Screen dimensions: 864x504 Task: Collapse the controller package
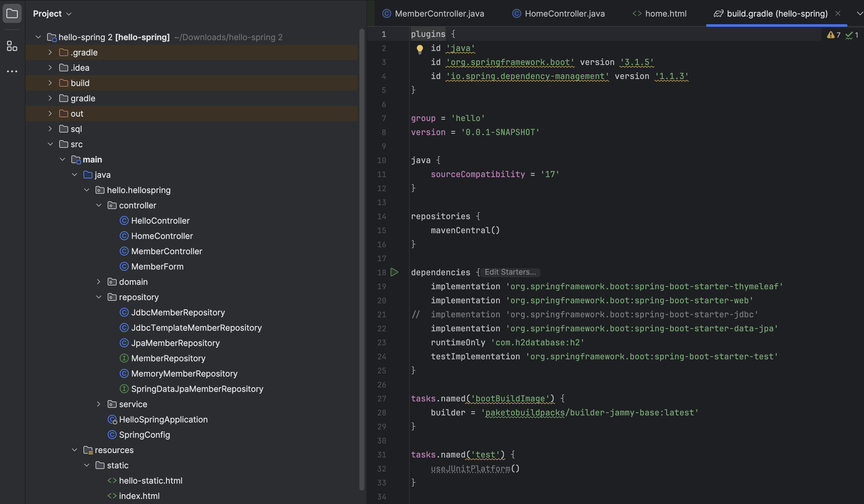coord(99,205)
